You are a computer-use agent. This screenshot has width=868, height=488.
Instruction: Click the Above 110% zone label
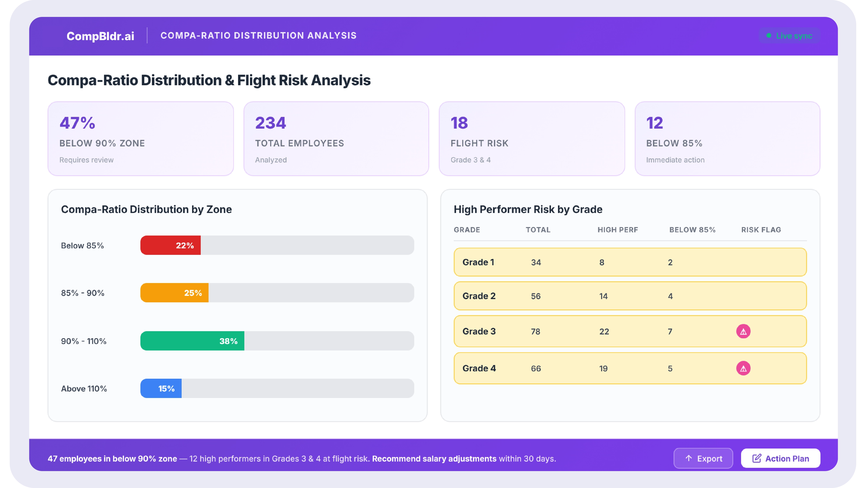point(84,389)
